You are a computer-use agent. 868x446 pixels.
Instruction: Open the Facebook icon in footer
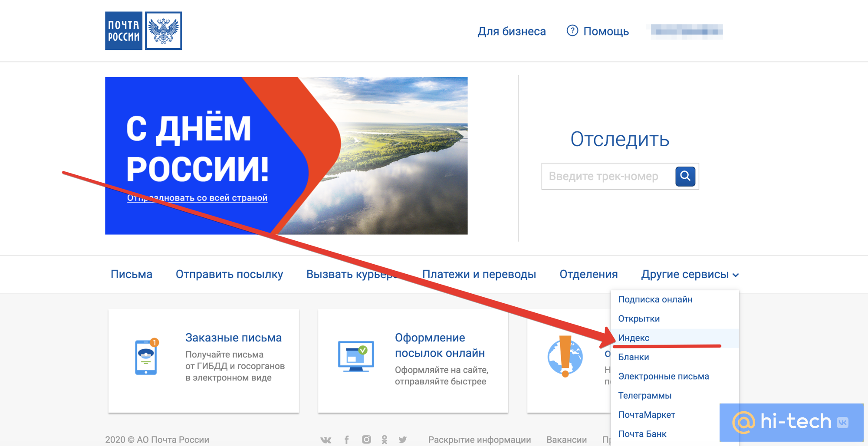coord(346,440)
